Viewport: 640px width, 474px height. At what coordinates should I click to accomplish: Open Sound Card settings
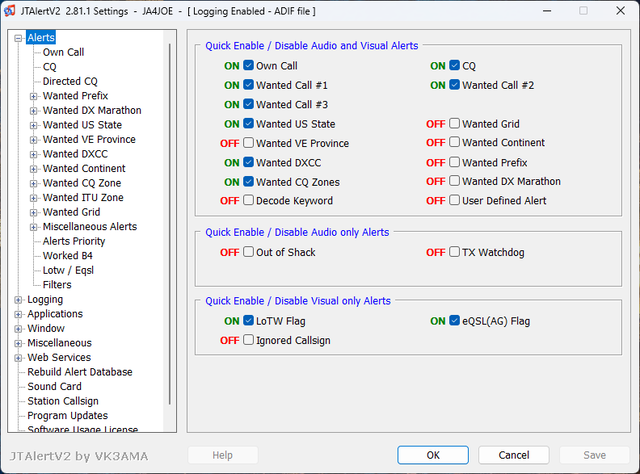click(x=54, y=387)
